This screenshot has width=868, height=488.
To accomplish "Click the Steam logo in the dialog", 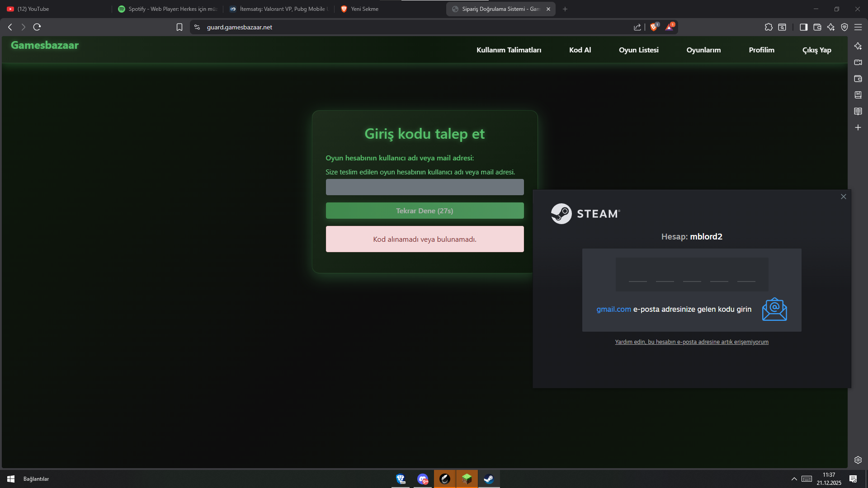I will [585, 214].
